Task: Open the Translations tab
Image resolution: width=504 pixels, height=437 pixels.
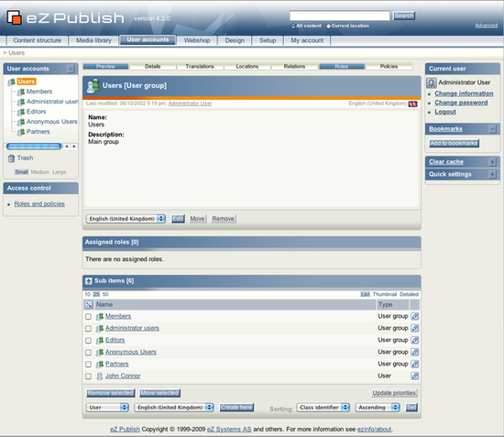Action: 200,67
